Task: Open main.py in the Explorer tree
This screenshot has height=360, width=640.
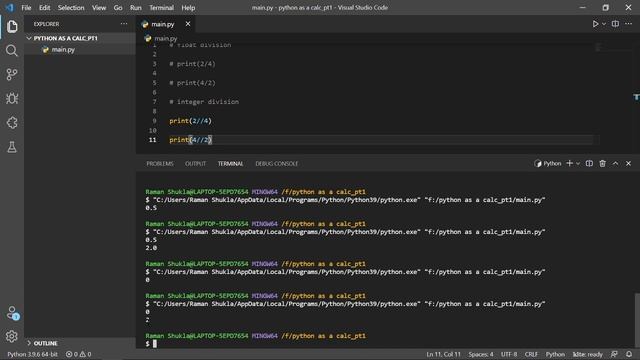Action: (x=63, y=50)
